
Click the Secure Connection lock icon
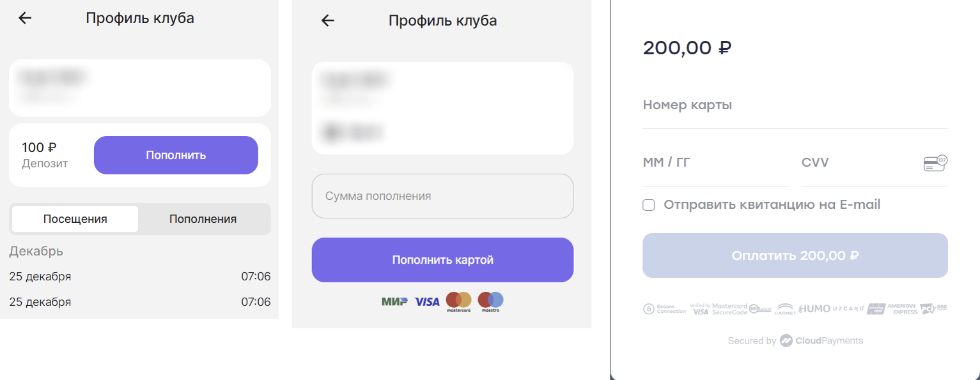coord(648,308)
